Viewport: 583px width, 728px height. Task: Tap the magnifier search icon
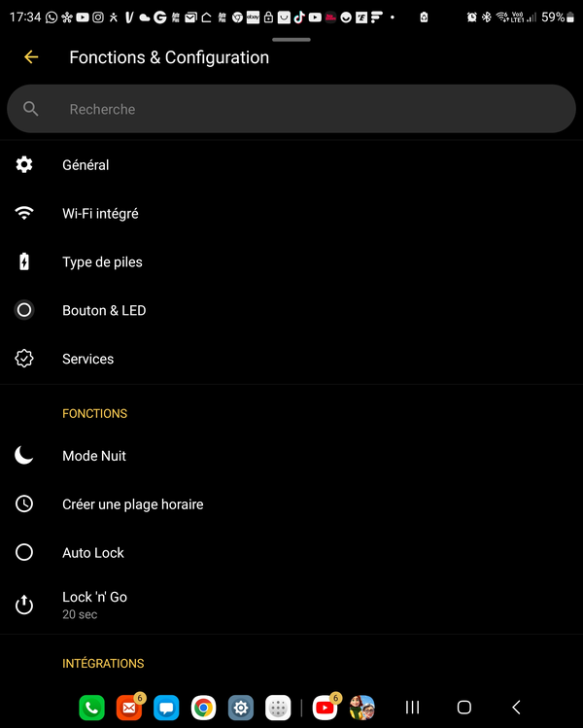click(x=31, y=109)
